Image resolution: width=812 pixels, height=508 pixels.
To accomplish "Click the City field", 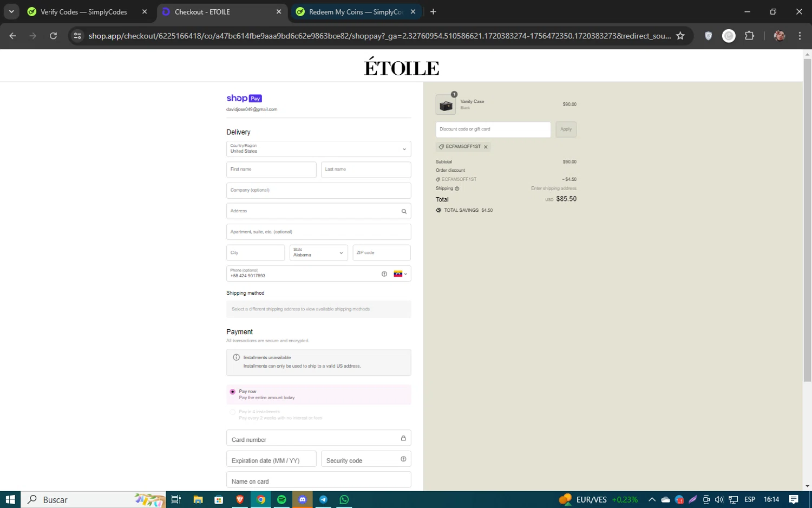I will [x=256, y=253].
